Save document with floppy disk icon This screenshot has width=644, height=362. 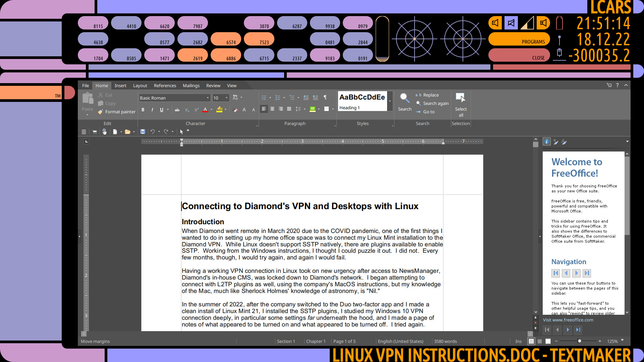pyautogui.click(x=143, y=132)
